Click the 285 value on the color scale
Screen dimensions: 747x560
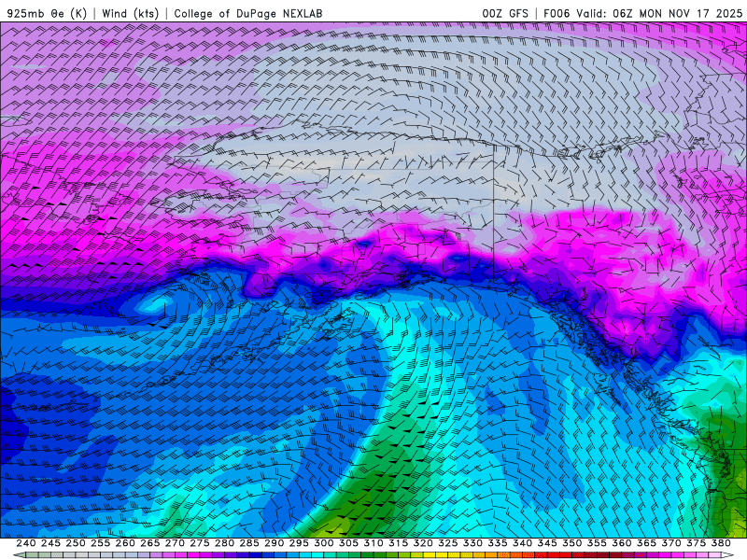click(249, 543)
